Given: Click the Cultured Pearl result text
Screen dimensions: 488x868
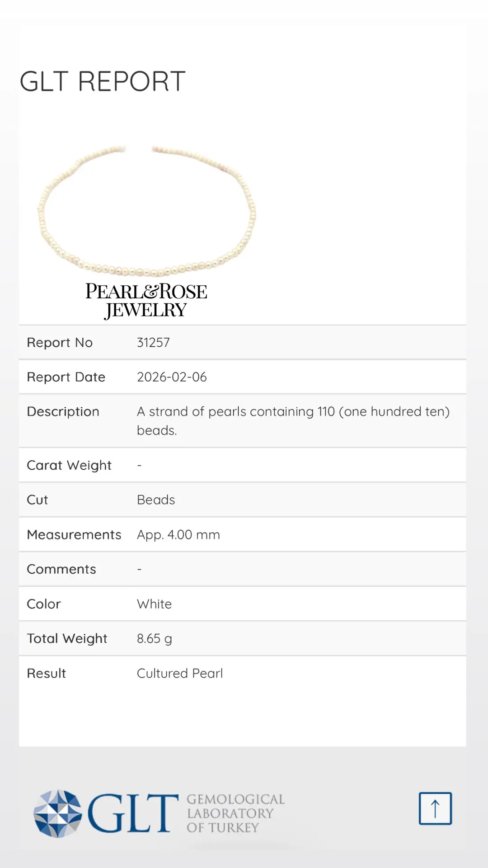Looking at the screenshot, I should coord(180,673).
